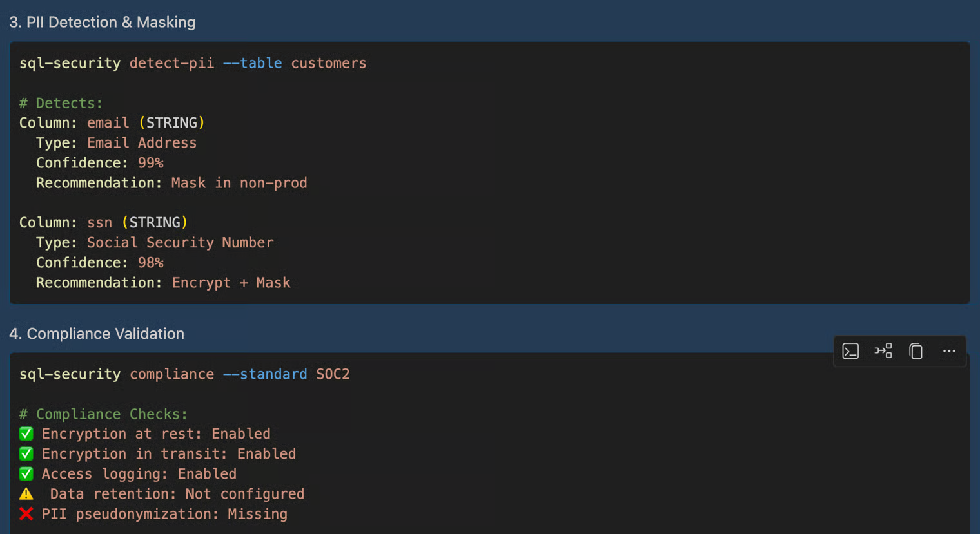Click the Insert in Terminal icon
Screen dimensions: 980x534
850,351
